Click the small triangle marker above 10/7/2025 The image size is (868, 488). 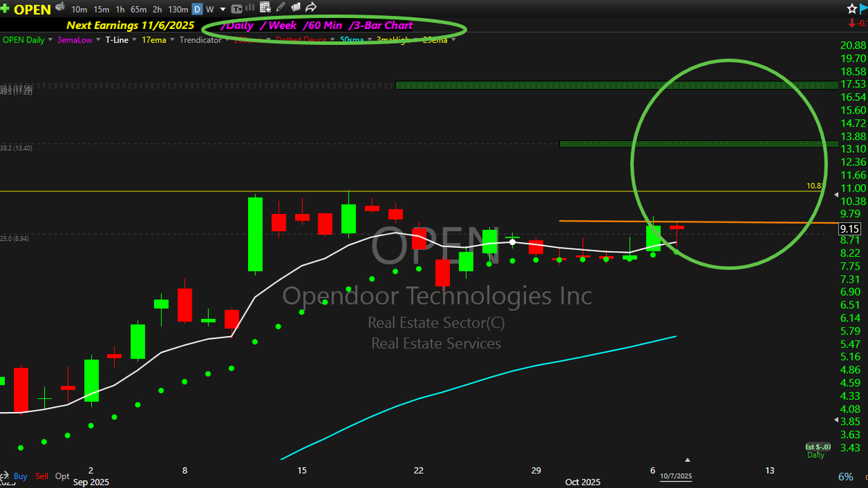point(688,460)
